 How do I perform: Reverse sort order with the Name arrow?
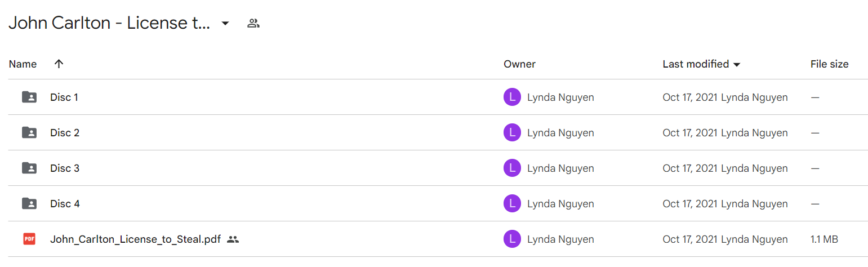59,64
